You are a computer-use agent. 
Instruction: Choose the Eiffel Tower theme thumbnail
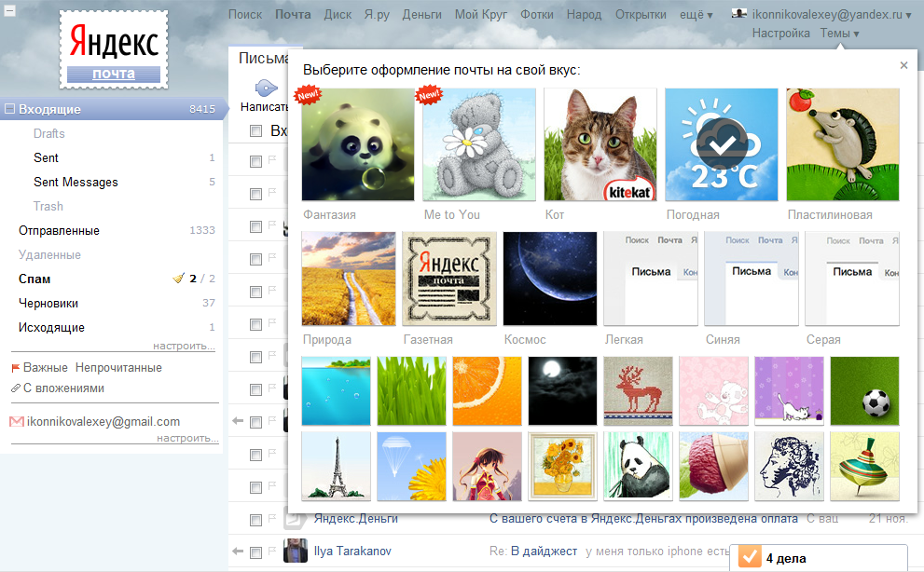(x=336, y=466)
